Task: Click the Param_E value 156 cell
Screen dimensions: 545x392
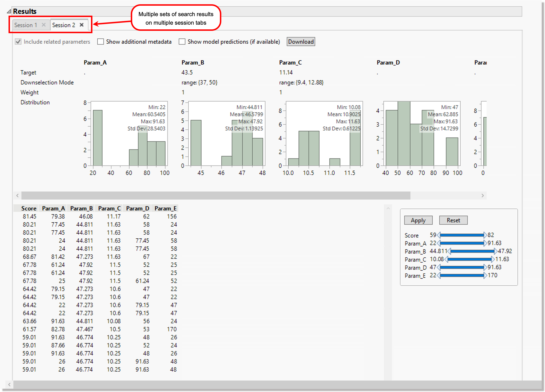Action: coord(172,217)
